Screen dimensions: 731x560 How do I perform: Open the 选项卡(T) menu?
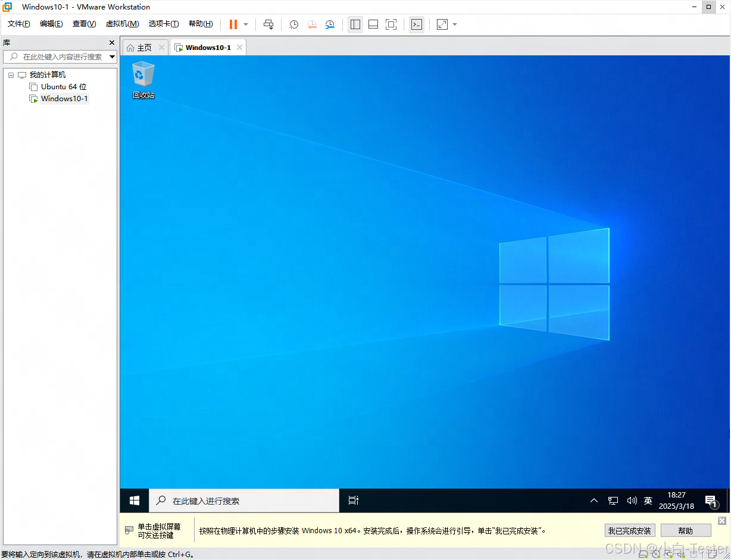tap(164, 24)
